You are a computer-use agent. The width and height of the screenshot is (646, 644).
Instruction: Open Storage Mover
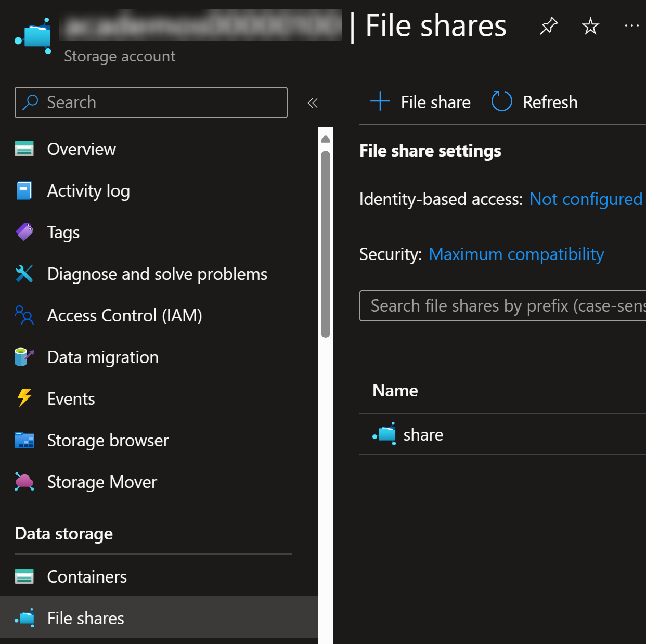[102, 482]
